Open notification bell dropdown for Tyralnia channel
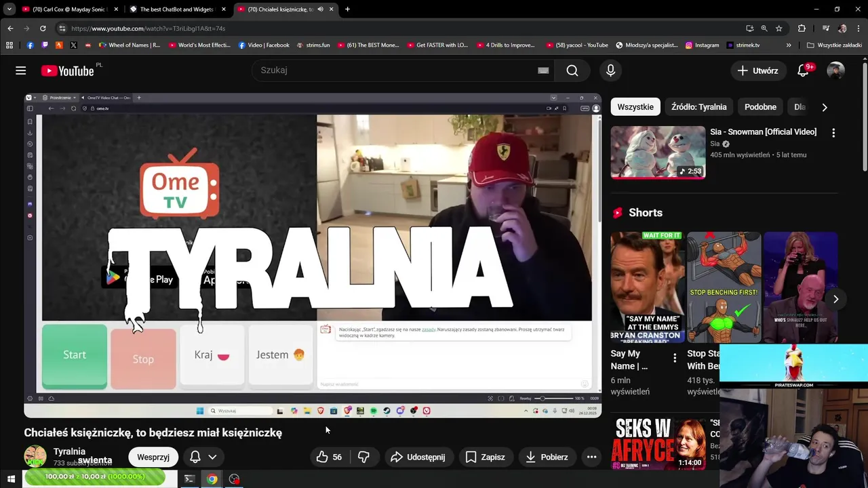868x488 pixels. 203,457
